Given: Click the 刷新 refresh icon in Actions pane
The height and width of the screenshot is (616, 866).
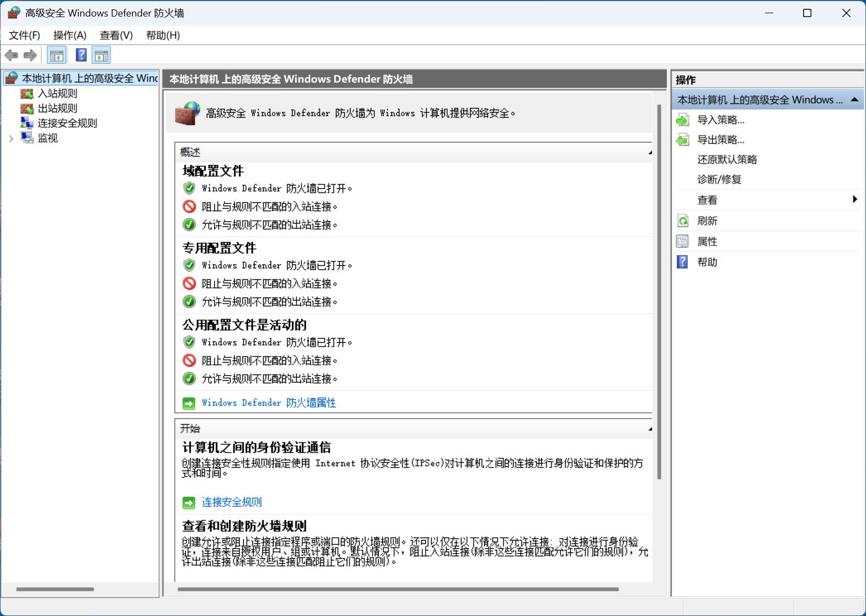Looking at the screenshot, I should click(x=683, y=221).
